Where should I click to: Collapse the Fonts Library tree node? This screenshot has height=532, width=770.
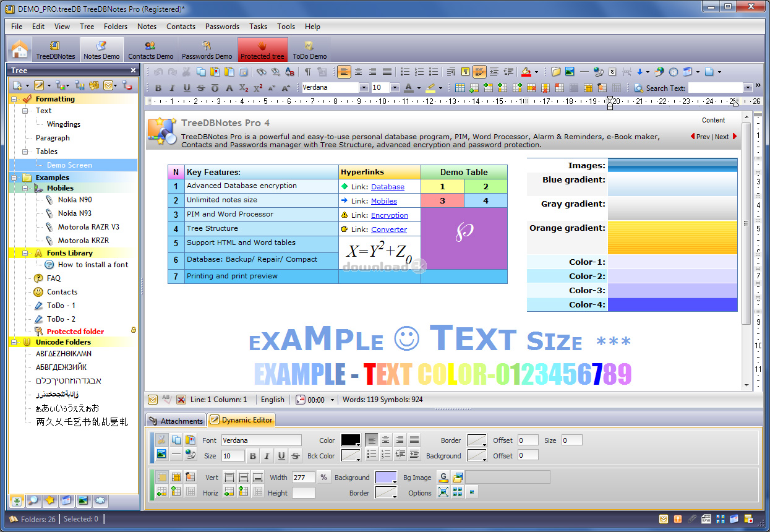click(25, 253)
